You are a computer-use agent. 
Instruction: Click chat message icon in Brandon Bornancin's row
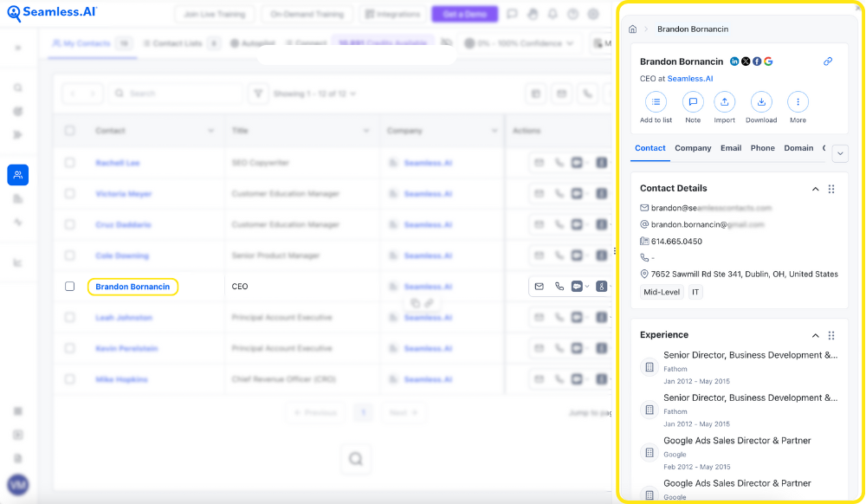[x=577, y=287]
